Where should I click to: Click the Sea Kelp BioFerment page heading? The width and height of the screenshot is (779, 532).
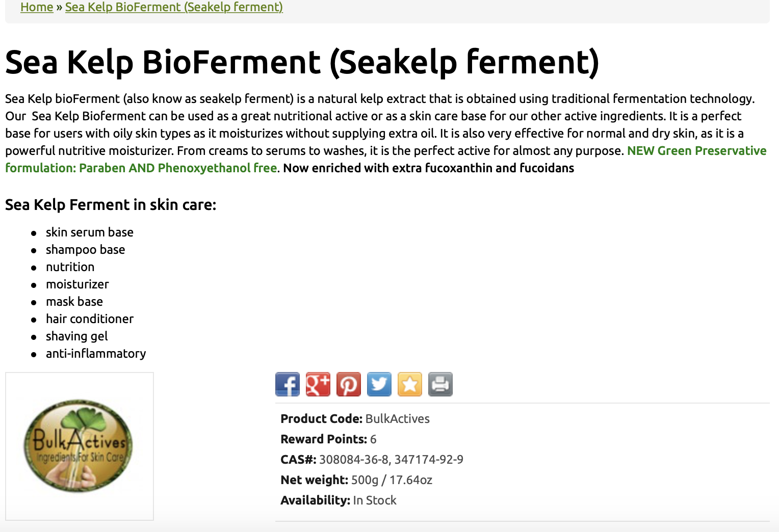tap(302, 62)
